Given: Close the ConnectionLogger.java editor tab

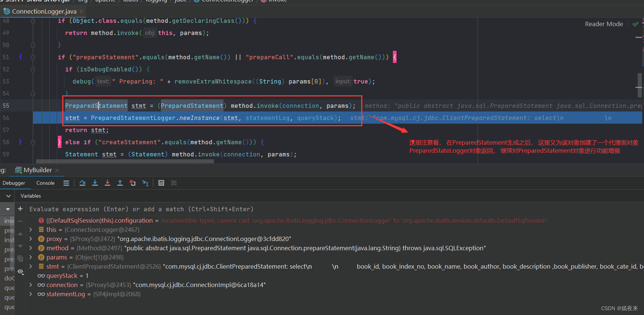Looking at the screenshot, I should pos(81,11).
